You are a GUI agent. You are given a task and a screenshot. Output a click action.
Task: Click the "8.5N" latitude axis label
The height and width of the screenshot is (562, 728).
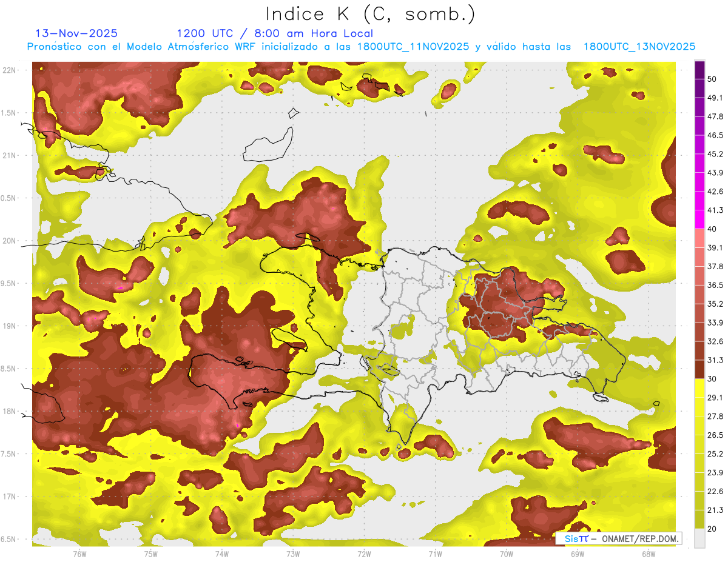(x=8, y=369)
